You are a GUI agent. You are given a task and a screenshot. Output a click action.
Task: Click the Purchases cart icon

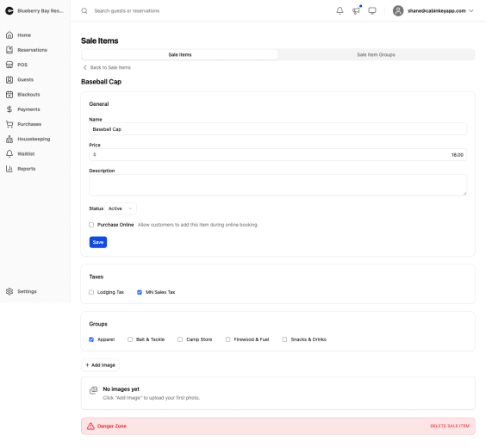tap(9, 124)
